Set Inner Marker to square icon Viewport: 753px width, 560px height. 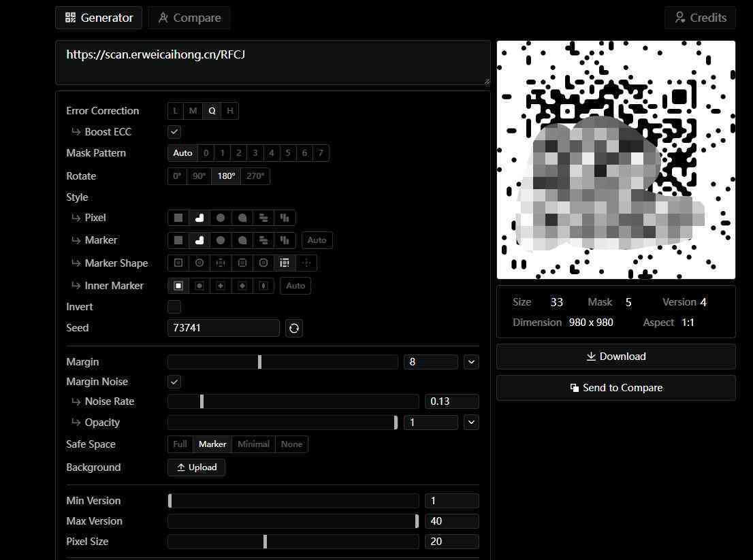pyautogui.click(x=178, y=286)
